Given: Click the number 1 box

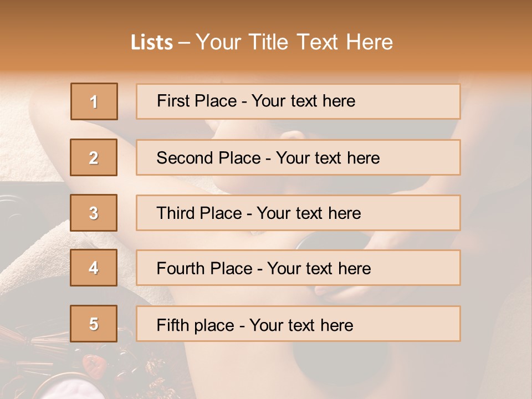Looking at the screenshot, I should [x=94, y=101].
